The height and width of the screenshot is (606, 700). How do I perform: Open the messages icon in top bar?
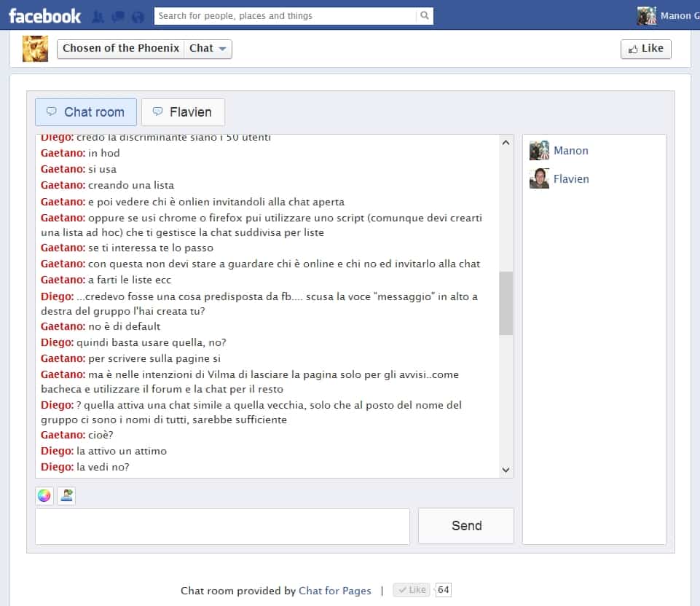[118, 17]
